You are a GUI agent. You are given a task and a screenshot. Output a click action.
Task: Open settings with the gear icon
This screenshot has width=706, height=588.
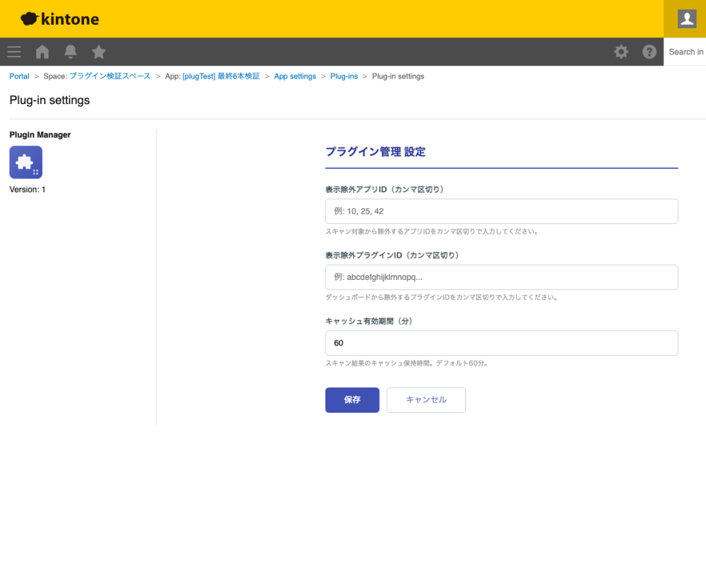point(621,52)
